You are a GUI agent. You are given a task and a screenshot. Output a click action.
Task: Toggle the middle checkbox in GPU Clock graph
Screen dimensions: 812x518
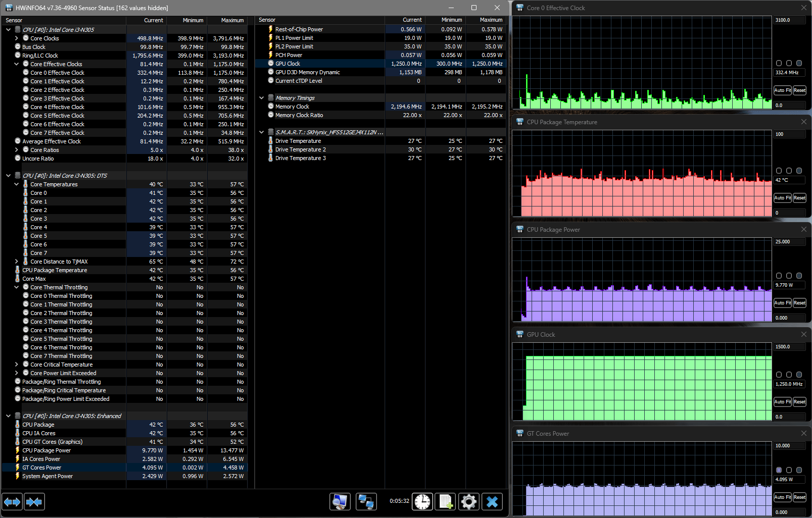point(789,375)
